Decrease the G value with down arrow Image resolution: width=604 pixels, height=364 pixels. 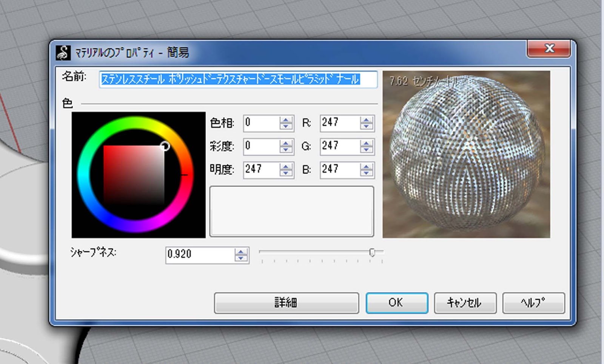366,150
